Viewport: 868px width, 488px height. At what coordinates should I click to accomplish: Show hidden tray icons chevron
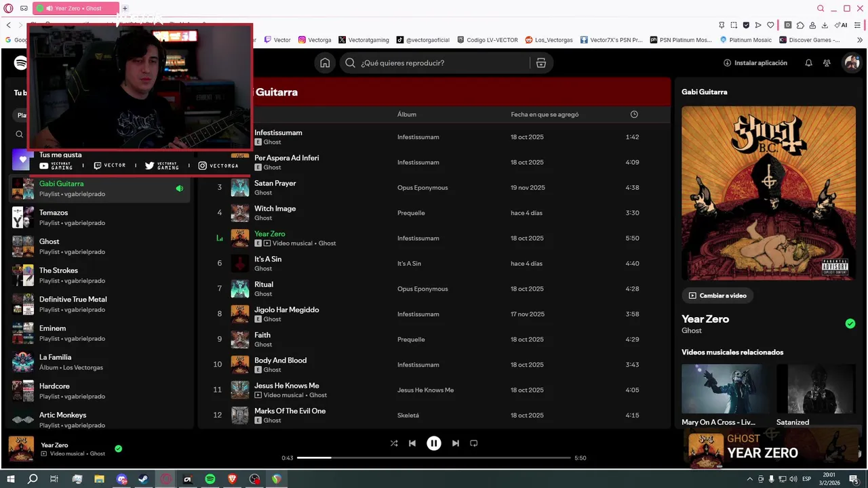[x=749, y=479]
